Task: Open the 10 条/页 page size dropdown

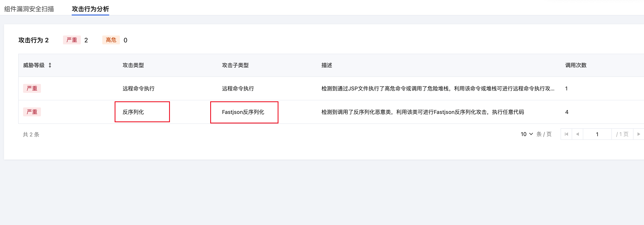Action: tap(527, 134)
